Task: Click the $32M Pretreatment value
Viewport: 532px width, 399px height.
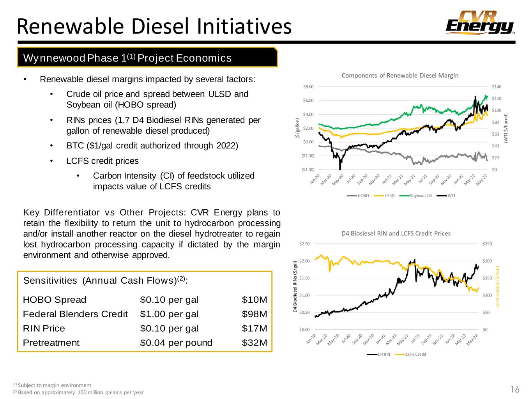Action: pyautogui.click(x=254, y=343)
